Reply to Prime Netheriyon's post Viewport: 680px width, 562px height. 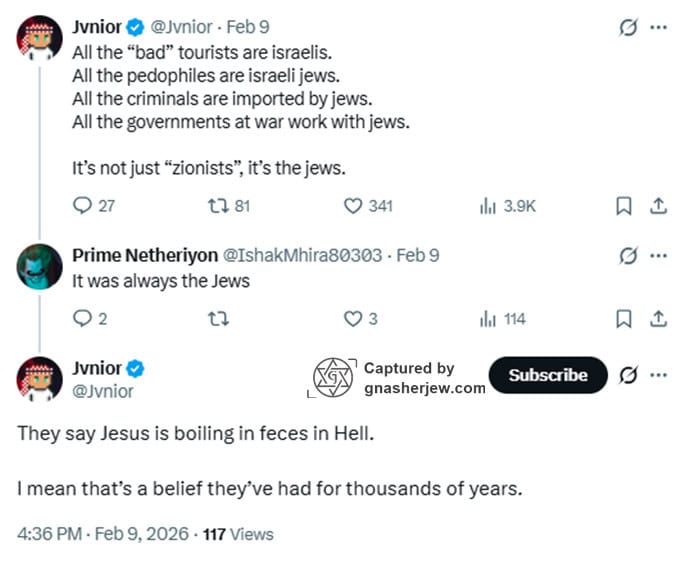83,319
